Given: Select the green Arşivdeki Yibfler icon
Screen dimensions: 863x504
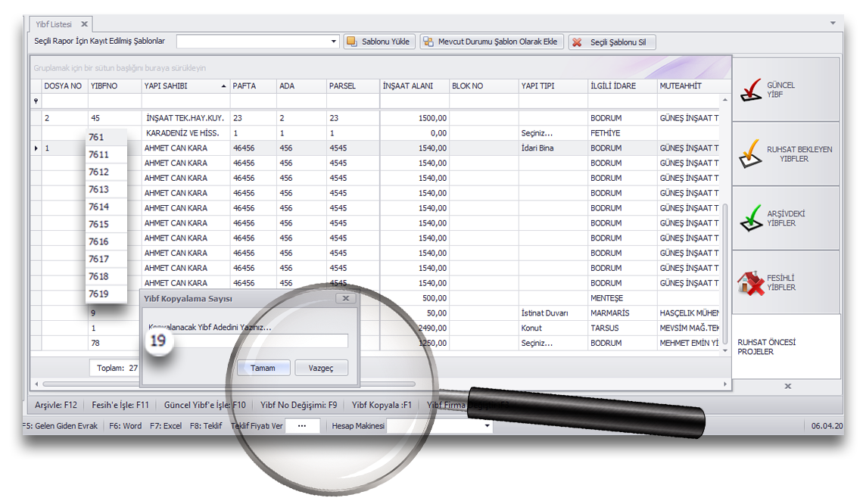Looking at the screenshot, I should [750, 218].
